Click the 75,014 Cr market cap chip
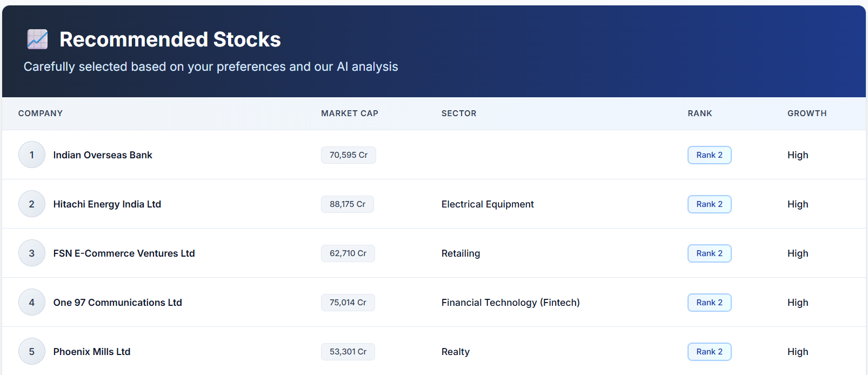This screenshot has height=375, width=868. pyautogui.click(x=348, y=303)
